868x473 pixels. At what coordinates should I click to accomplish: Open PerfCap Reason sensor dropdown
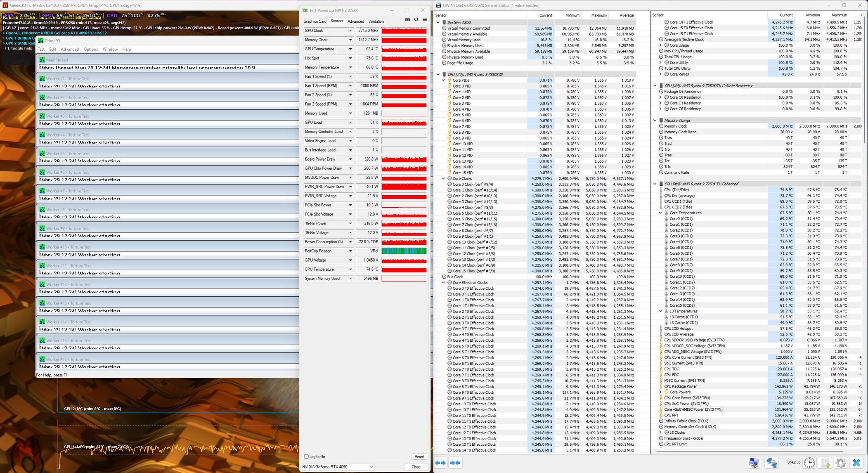click(350, 251)
